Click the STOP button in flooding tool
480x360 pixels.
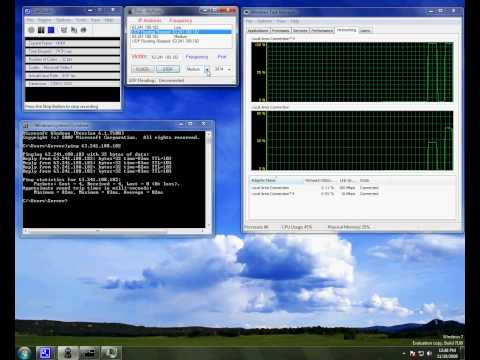(168, 69)
